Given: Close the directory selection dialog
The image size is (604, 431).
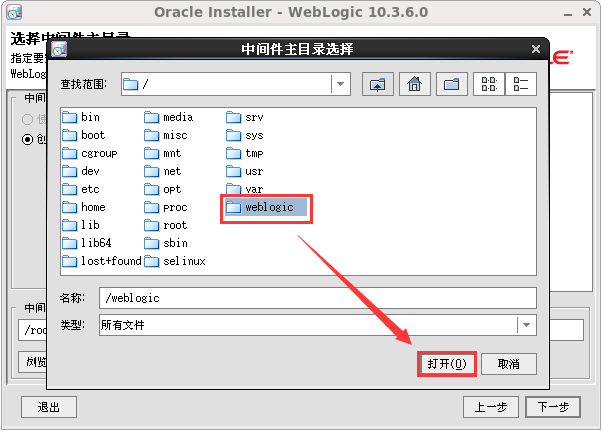Looking at the screenshot, I should pos(535,49).
